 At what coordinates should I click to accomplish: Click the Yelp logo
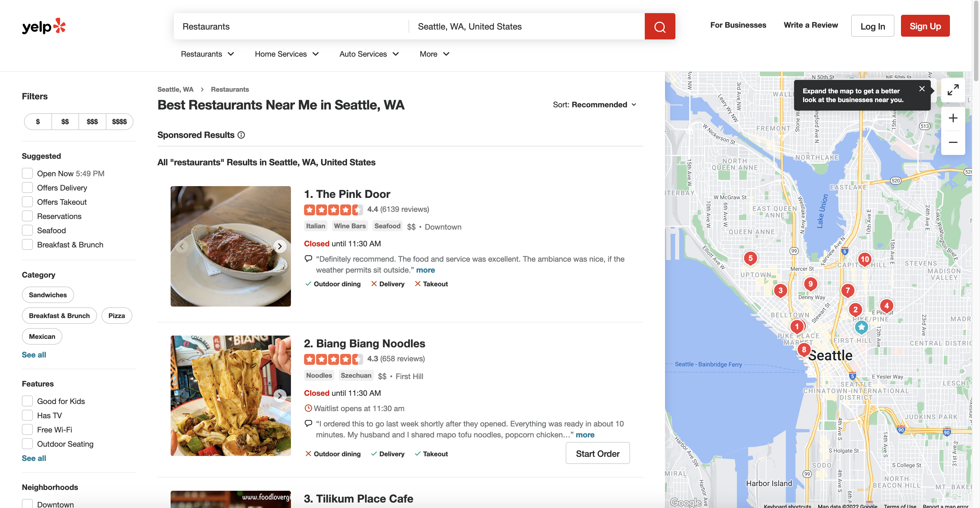(43, 26)
